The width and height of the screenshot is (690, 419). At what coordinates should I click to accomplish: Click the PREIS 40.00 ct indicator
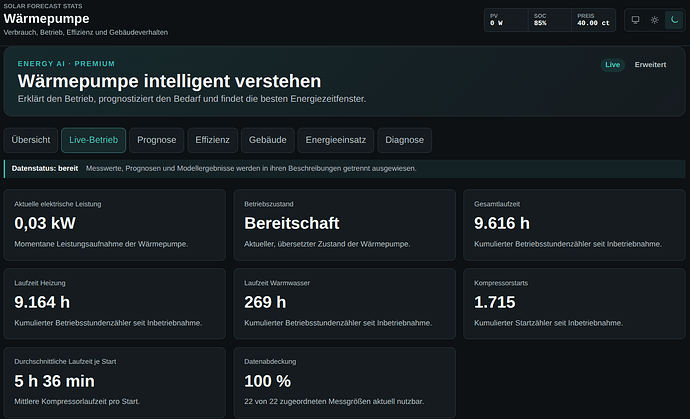pyautogui.click(x=594, y=20)
